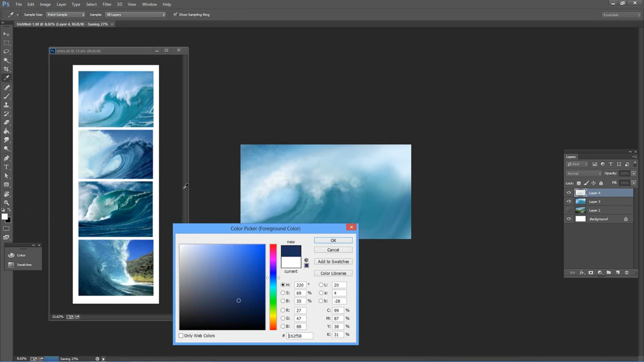This screenshot has height=362, width=644.
Task: Open the Essentials workspace dropdown
Action: click(x=621, y=15)
